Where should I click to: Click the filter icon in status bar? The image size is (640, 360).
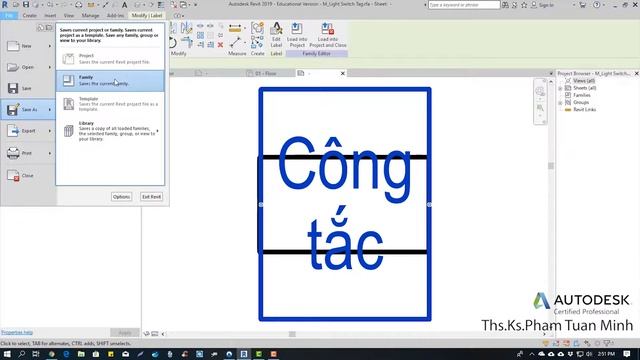click(607, 343)
